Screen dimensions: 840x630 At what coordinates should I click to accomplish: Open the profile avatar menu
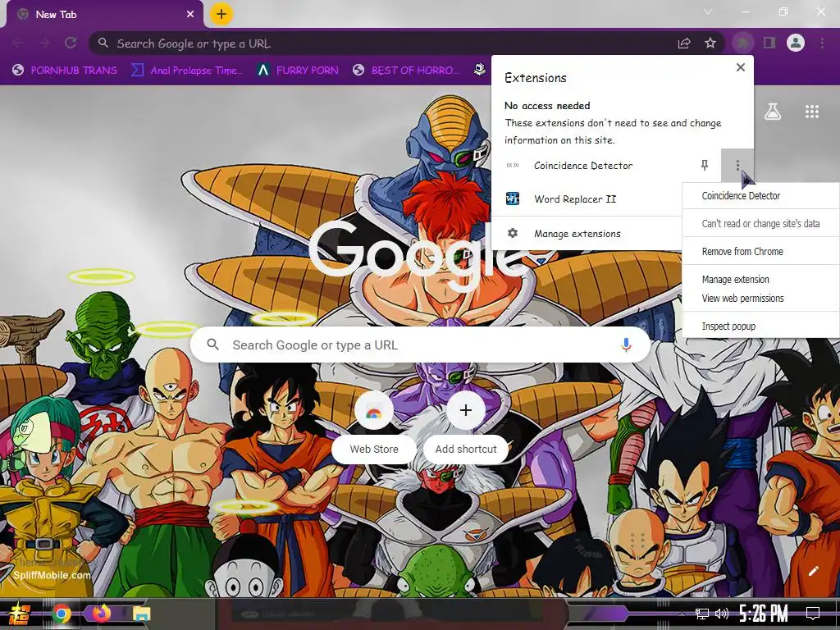tap(796, 43)
